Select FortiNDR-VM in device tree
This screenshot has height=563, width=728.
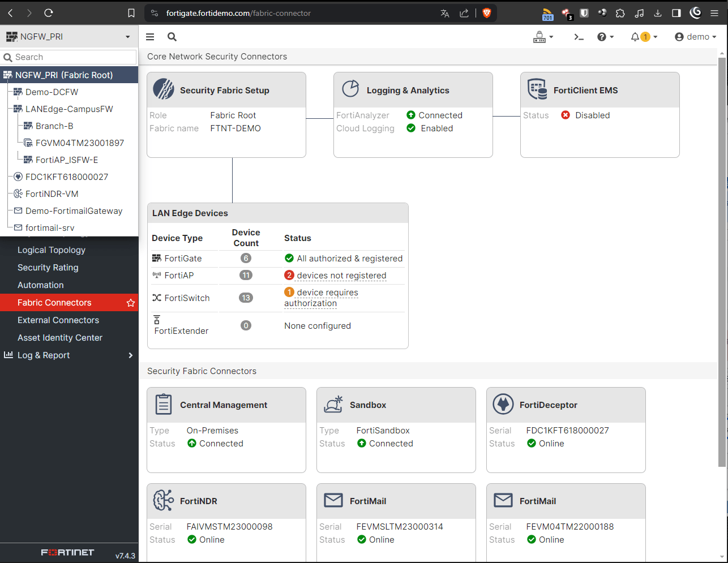(46, 194)
